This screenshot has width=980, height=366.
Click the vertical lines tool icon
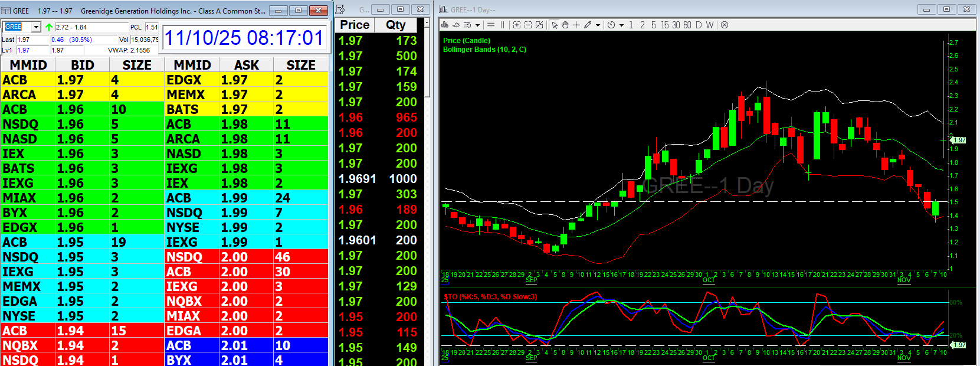(x=503, y=25)
